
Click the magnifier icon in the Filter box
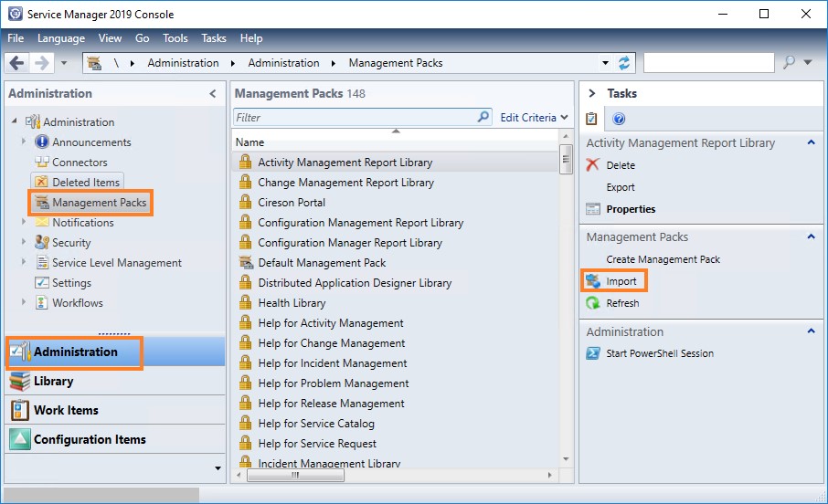click(483, 117)
